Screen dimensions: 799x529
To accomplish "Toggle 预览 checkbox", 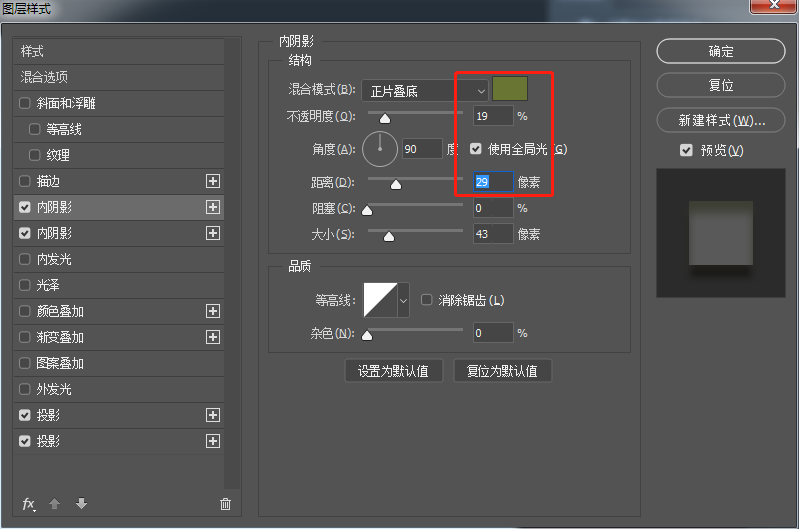I will pos(686,150).
